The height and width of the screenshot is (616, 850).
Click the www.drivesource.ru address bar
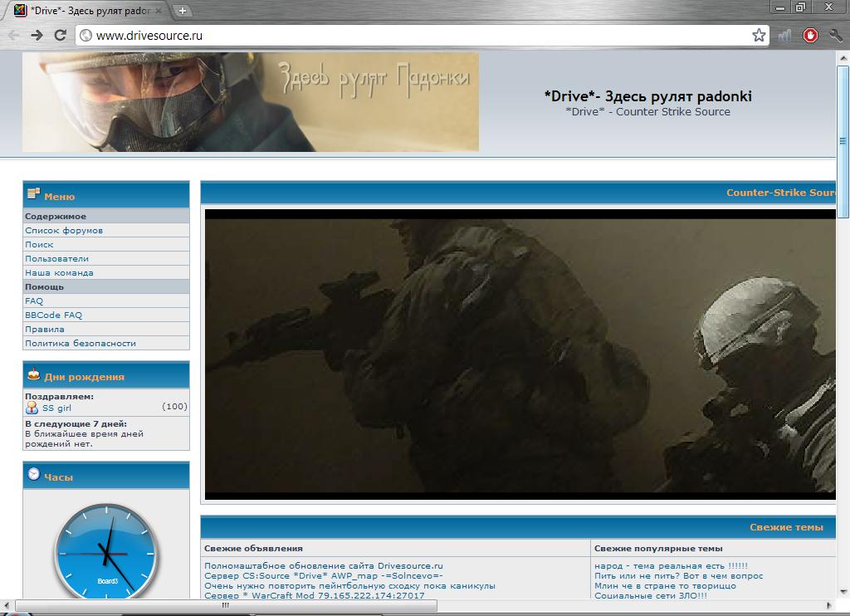(x=415, y=35)
